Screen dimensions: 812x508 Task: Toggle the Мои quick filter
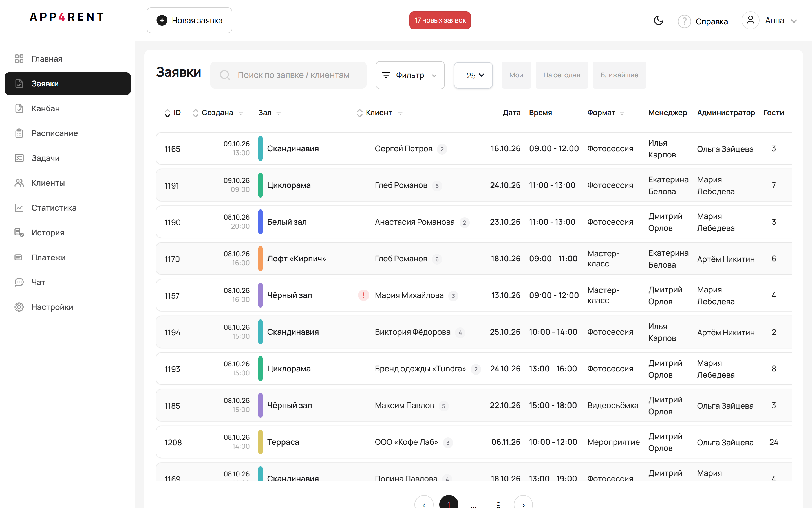[x=516, y=75]
